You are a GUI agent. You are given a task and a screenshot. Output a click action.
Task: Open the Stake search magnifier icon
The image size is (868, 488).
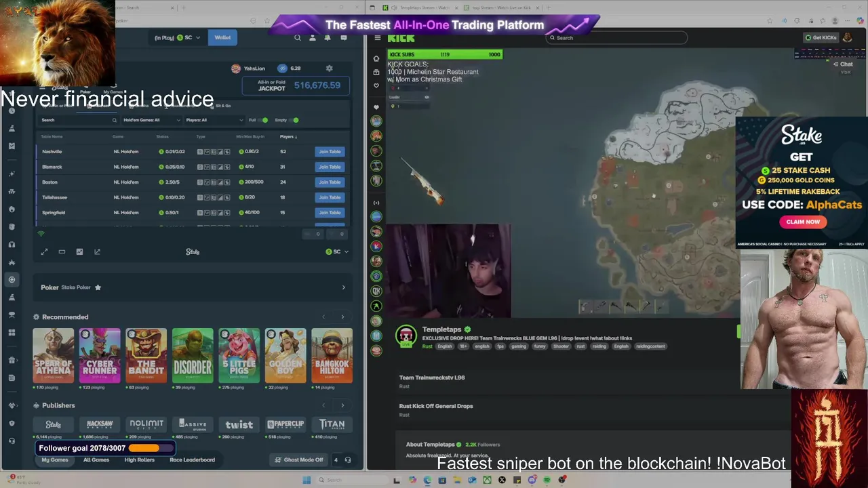pyautogui.click(x=297, y=38)
